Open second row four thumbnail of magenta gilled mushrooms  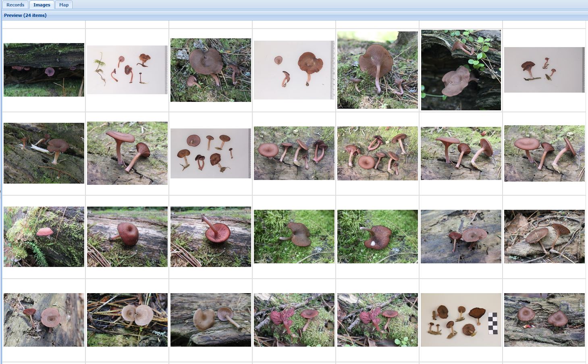[x=378, y=320]
